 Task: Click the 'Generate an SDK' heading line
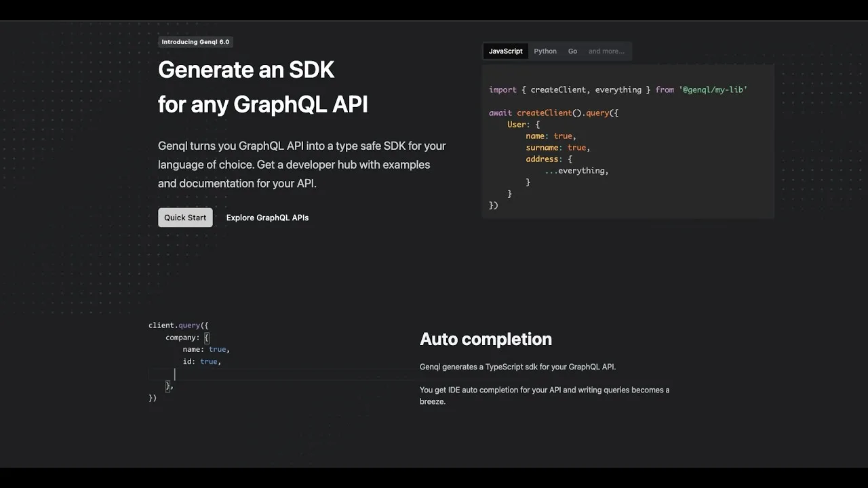246,70
